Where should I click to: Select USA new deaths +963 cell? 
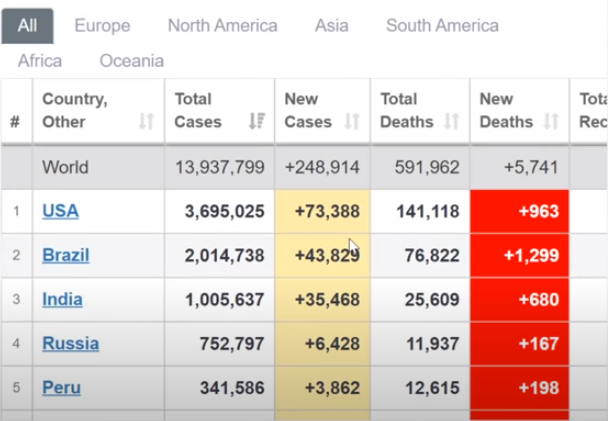pyautogui.click(x=520, y=211)
